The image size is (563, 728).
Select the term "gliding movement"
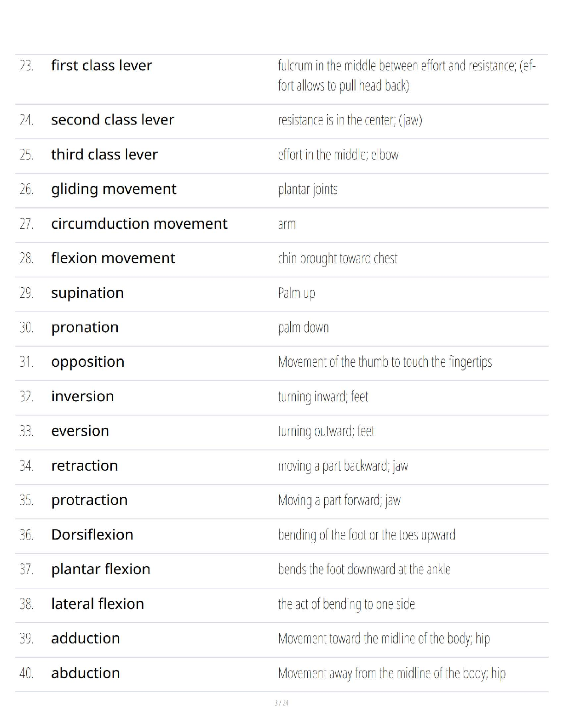114,189
